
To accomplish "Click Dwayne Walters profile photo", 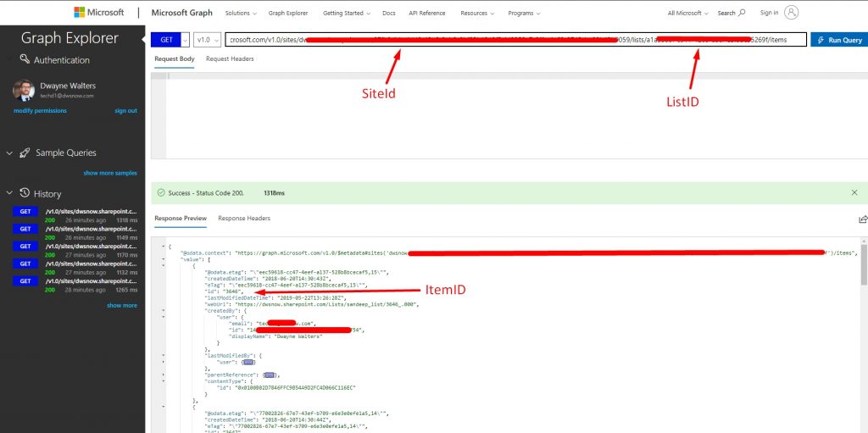I will pyautogui.click(x=24, y=91).
